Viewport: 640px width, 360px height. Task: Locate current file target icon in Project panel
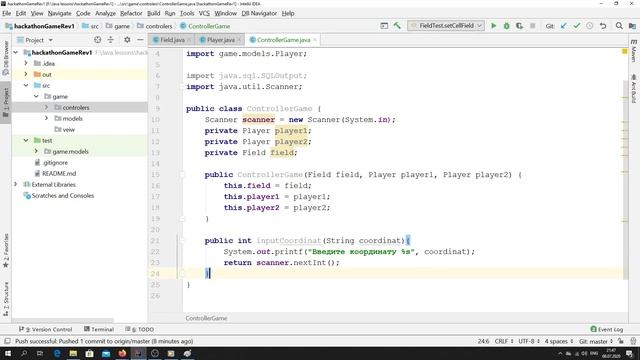98,40
